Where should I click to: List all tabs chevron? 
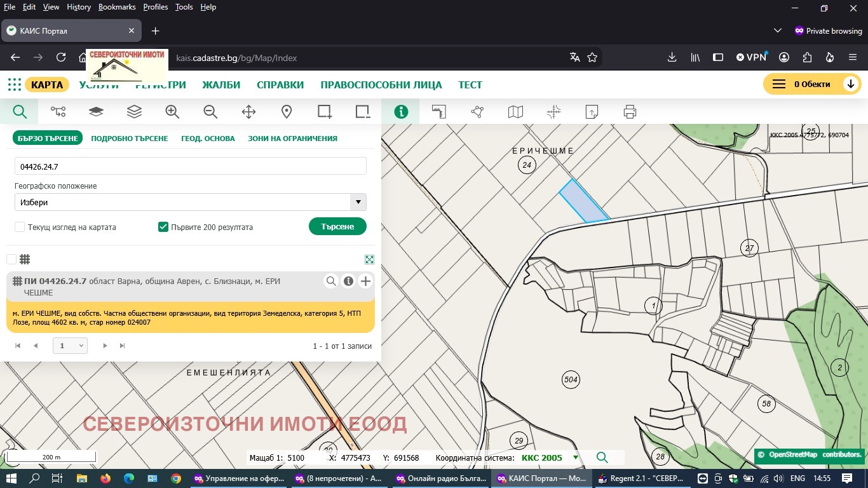778,30
